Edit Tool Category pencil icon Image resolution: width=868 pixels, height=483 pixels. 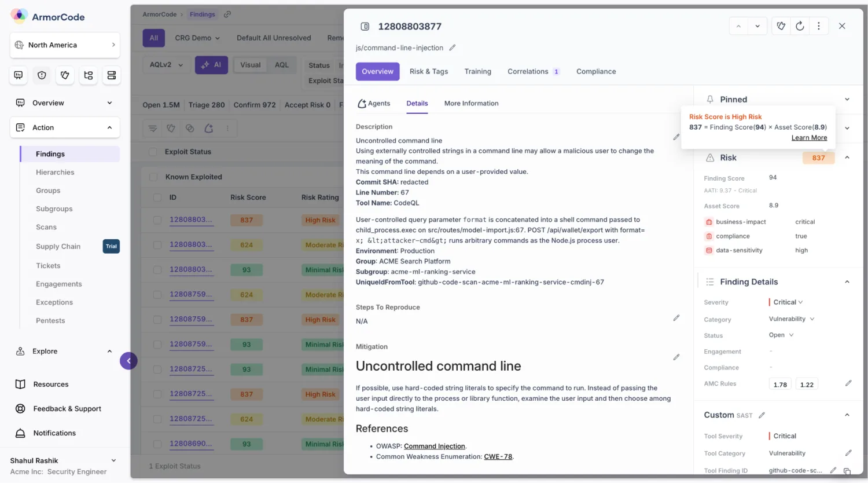pos(848,453)
